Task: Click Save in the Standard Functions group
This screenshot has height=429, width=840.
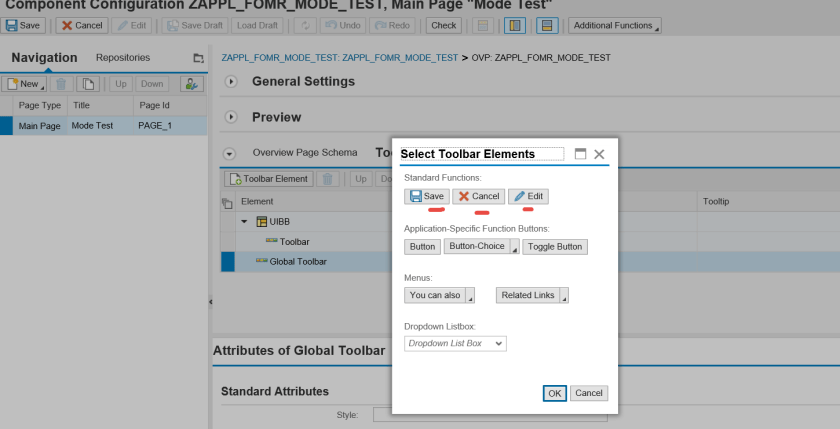Action: [427, 196]
